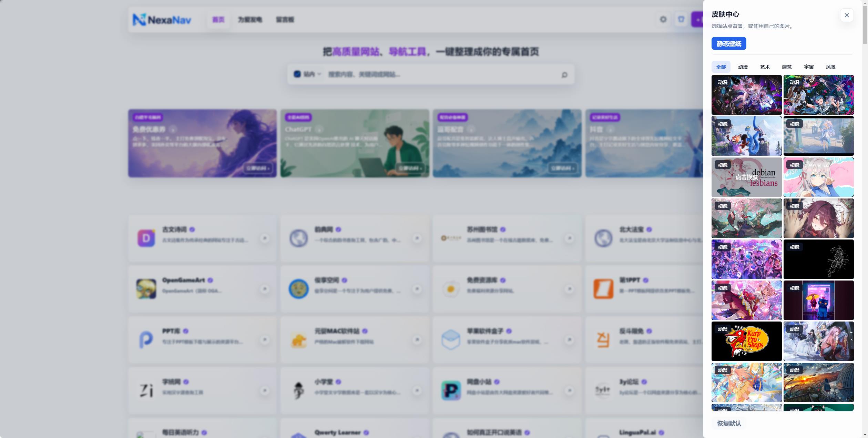Click the 字统网 Zi logo icon
The height and width of the screenshot is (438, 868).
click(146, 391)
